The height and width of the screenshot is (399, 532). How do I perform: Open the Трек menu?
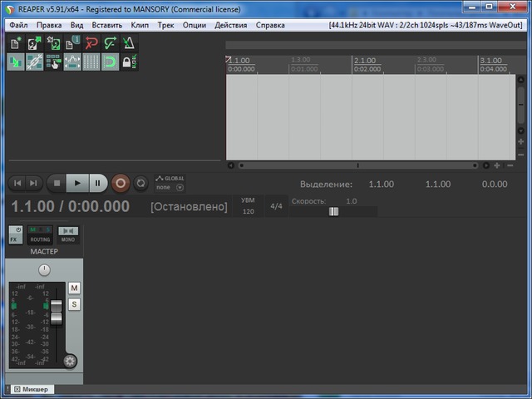pyautogui.click(x=165, y=25)
